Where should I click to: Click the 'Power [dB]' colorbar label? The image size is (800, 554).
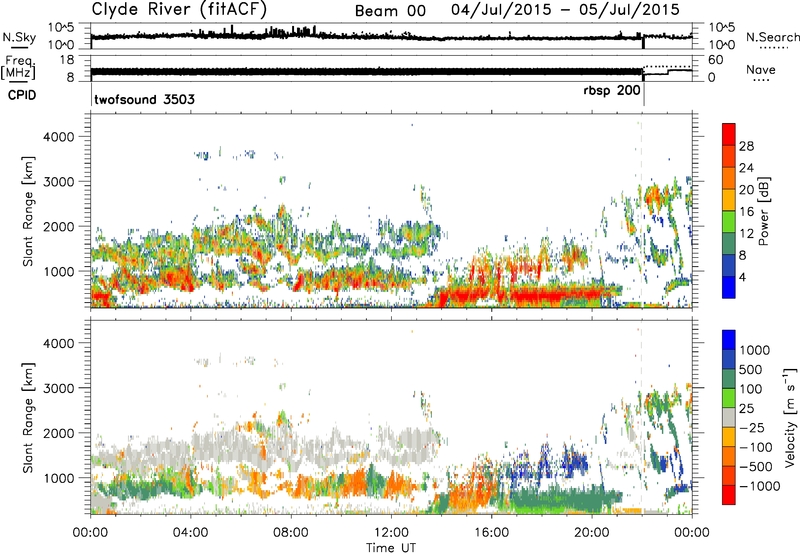pyautogui.click(x=763, y=211)
